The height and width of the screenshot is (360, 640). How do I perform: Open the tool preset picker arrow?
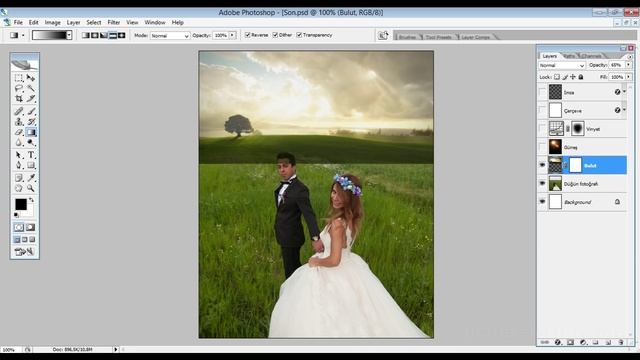tap(23, 36)
